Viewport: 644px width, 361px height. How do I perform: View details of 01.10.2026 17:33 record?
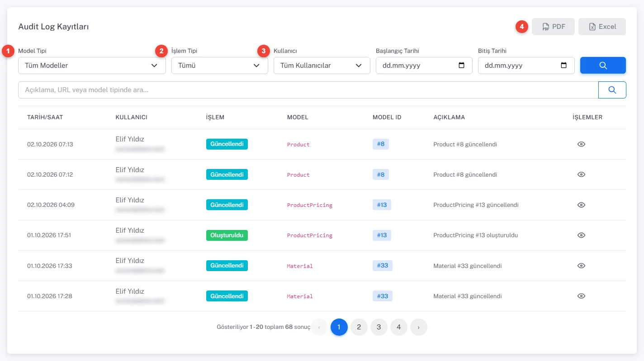pyautogui.click(x=582, y=266)
